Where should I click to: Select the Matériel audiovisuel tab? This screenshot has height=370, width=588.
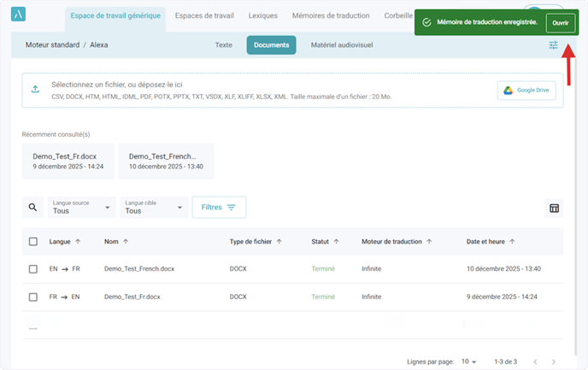341,45
